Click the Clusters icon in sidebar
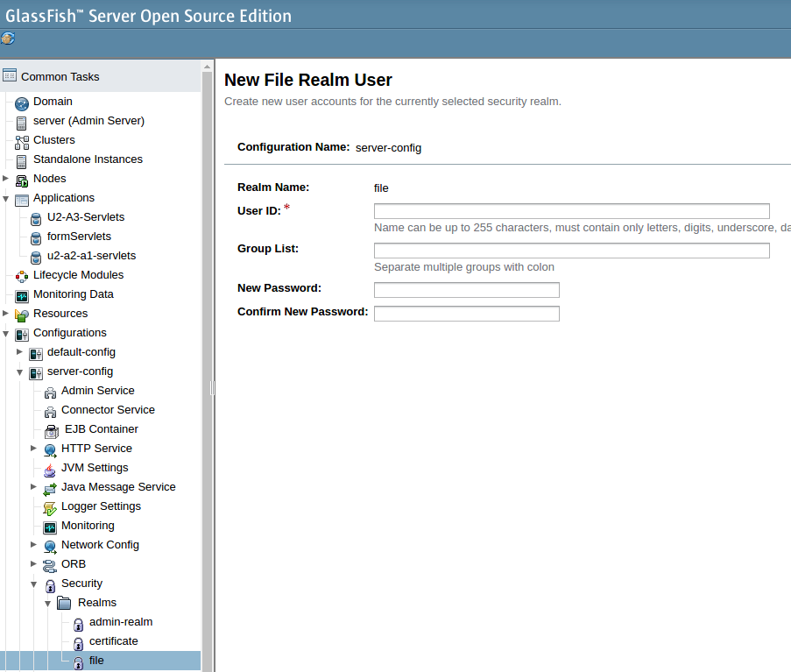791x672 pixels. (x=22, y=143)
